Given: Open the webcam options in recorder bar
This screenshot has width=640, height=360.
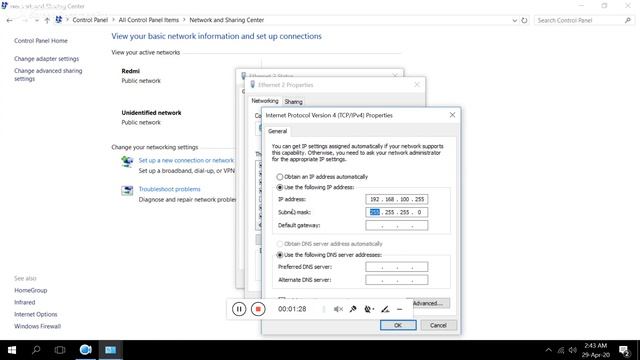Looking at the screenshot, I should (x=369, y=309).
